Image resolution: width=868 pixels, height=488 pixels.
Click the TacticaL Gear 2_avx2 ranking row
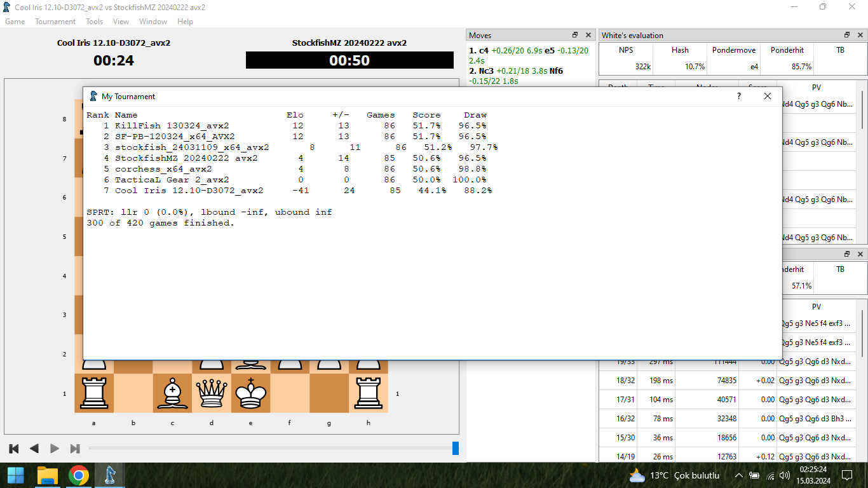coord(287,180)
